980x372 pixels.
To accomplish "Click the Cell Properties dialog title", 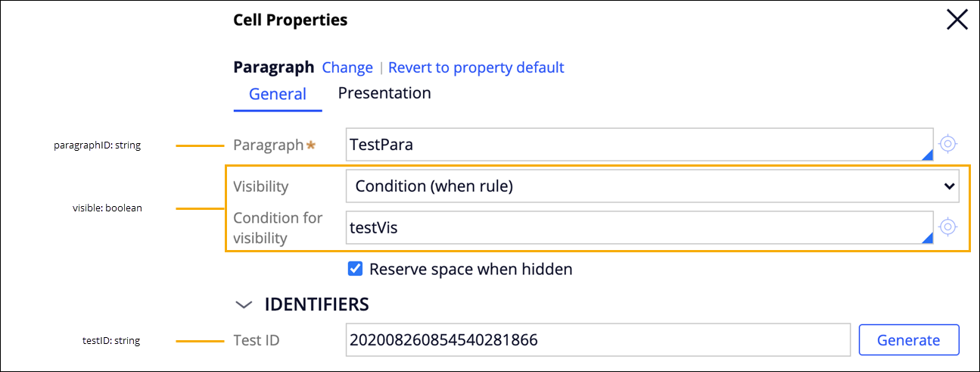I will click(291, 20).
